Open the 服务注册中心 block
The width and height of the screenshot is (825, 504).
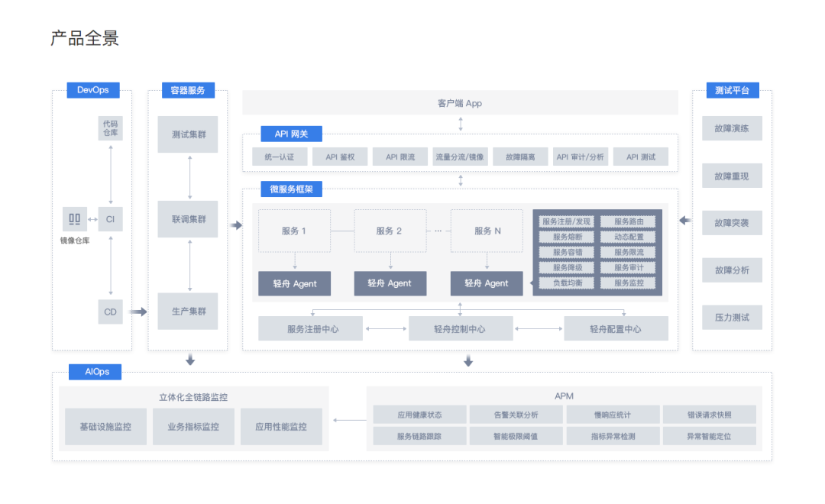(310, 329)
